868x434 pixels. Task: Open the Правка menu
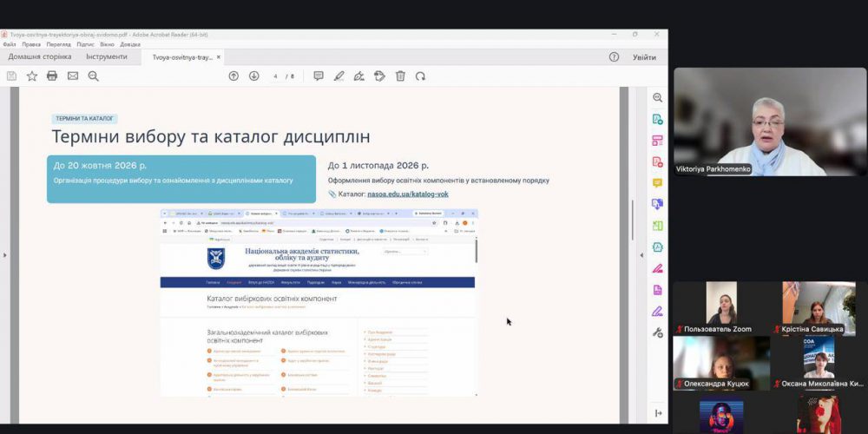click(31, 44)
